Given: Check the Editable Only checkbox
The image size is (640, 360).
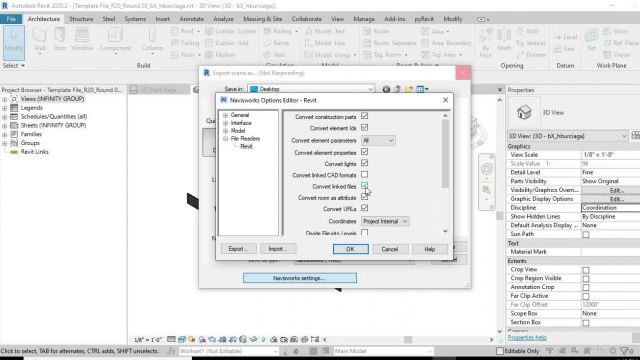Looking at the screenshot, I should tap(500, 351).
